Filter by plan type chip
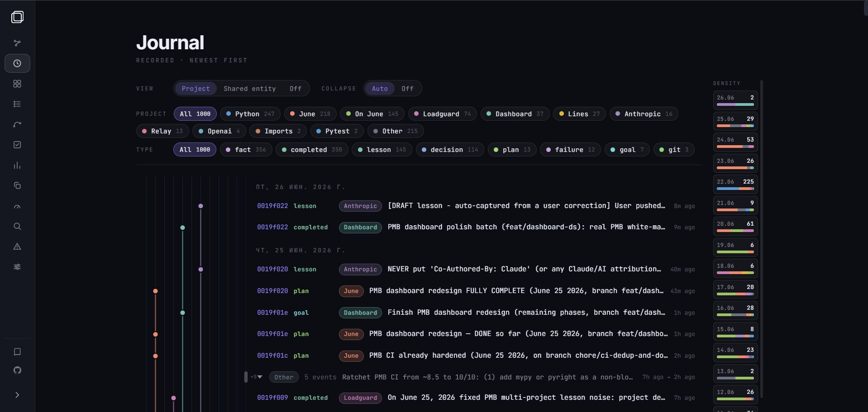Viewport: 868px width, 412px height. pyautogui.click(x=512, y=150)
